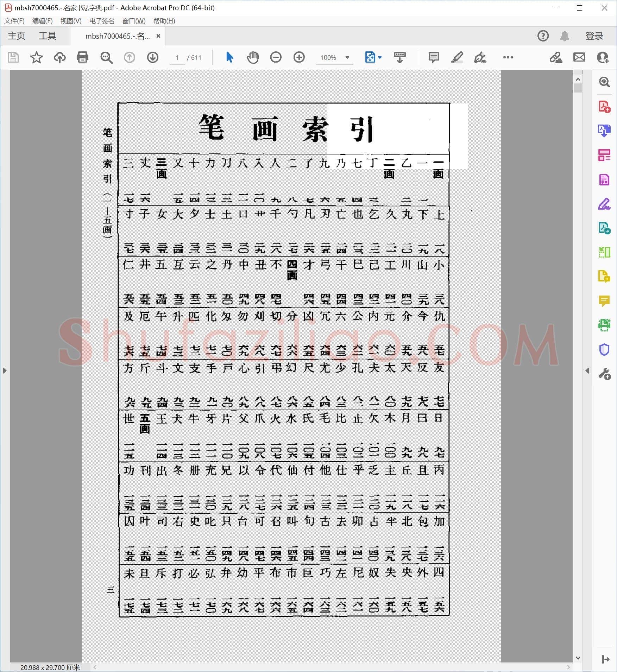The image size is (617, 672).
Task: Open yellow Combine Files sidebar tool
Action: (604, 277)
